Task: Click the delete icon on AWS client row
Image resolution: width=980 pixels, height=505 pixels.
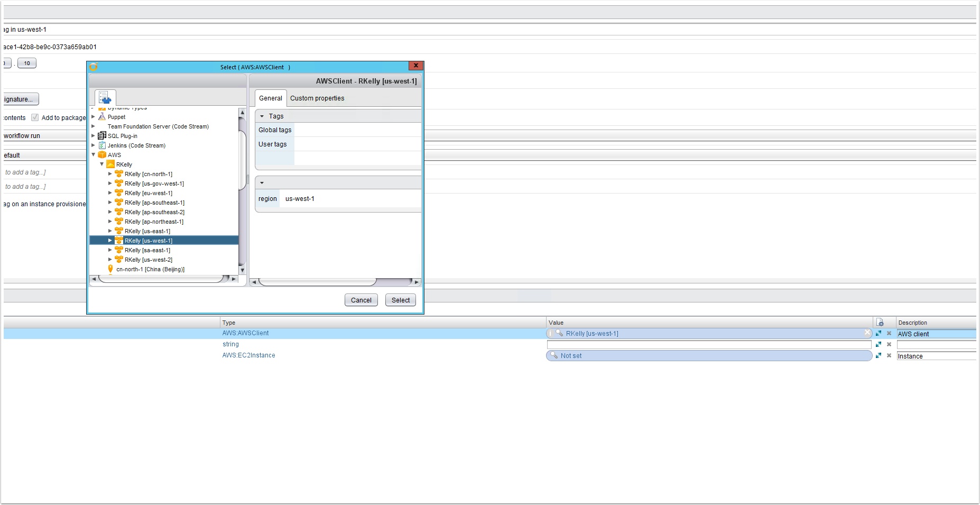Action: pyautogui.click(x=889, y=334)
